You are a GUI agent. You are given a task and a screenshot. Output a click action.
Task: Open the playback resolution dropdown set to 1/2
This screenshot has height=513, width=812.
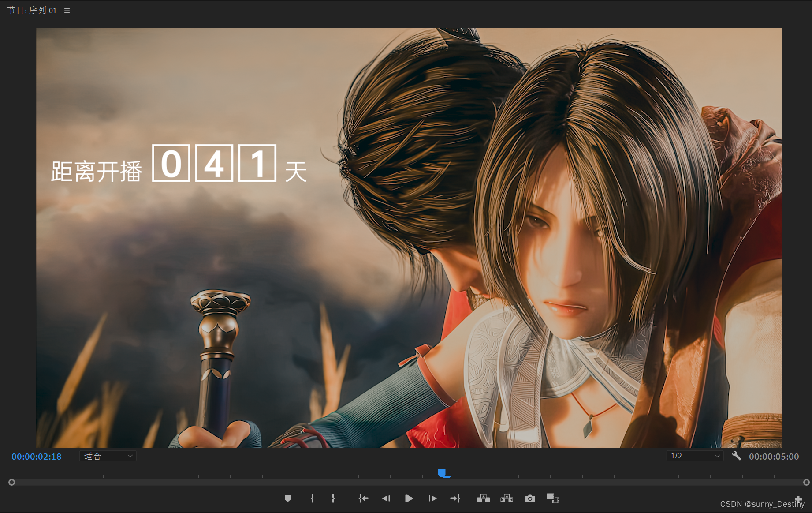695,456
